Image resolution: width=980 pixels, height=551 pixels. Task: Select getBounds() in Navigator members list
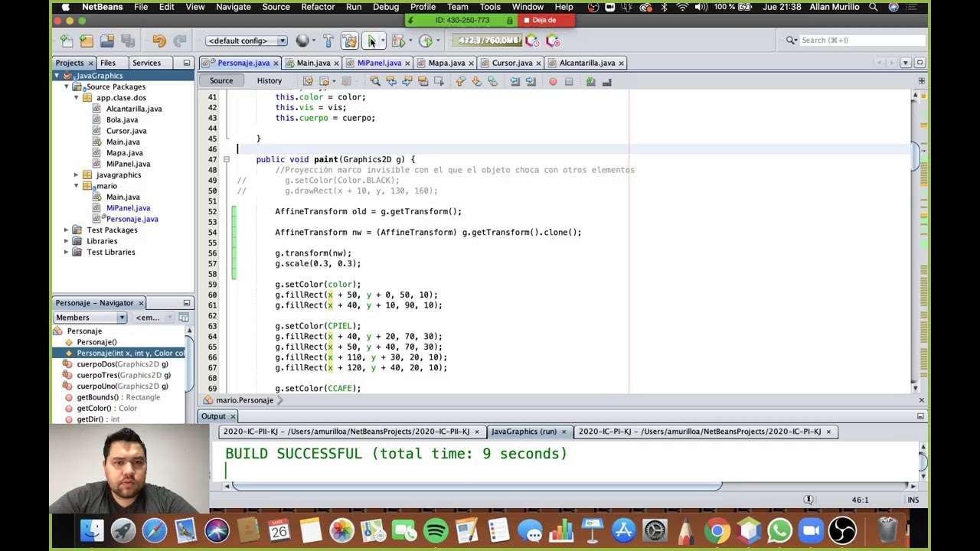(x=118, y=397)
